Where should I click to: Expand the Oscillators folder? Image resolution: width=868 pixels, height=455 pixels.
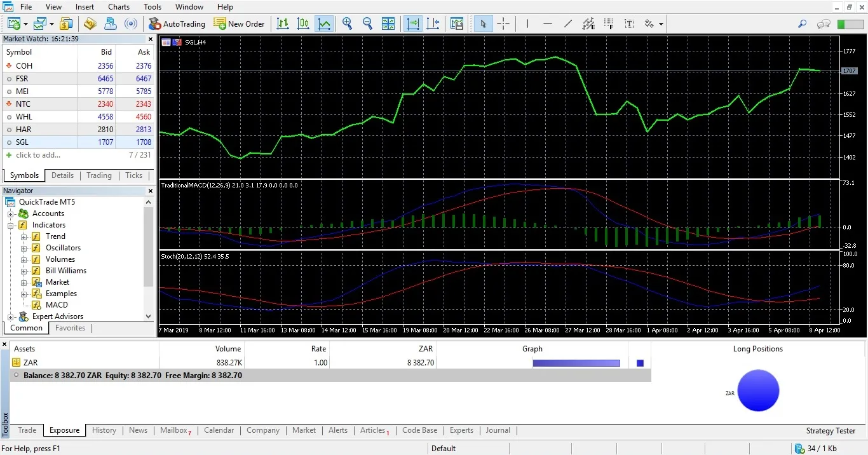(24, 248)
